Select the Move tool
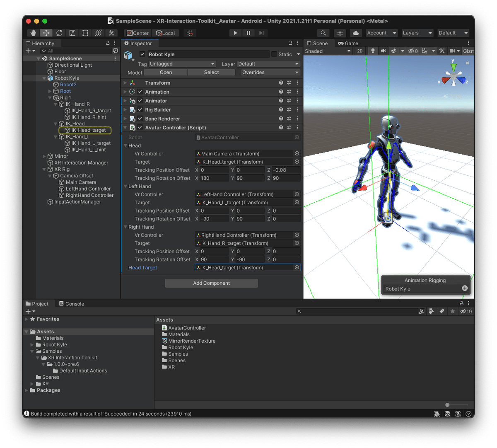 [46, 33]
